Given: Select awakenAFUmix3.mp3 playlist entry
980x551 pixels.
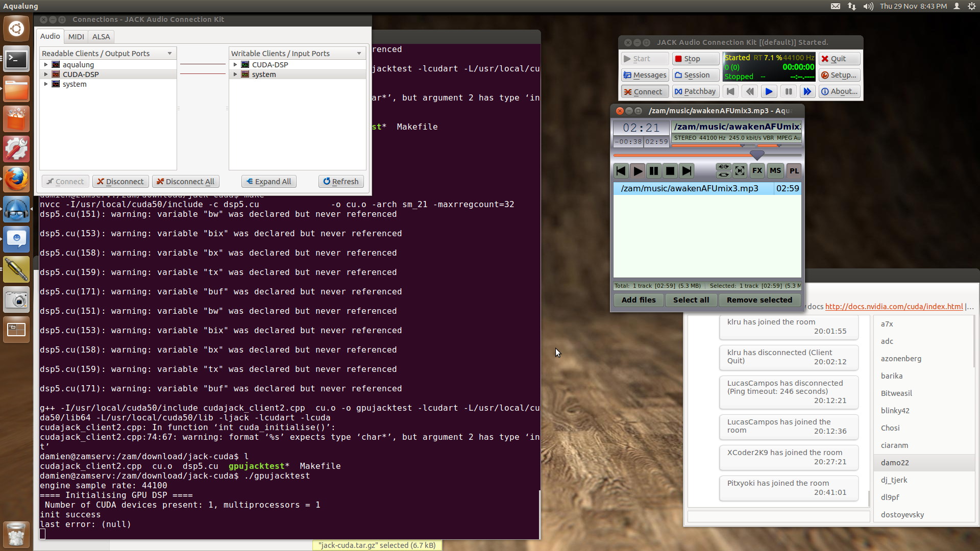Looking at the screenshot, I should point(707,188).
